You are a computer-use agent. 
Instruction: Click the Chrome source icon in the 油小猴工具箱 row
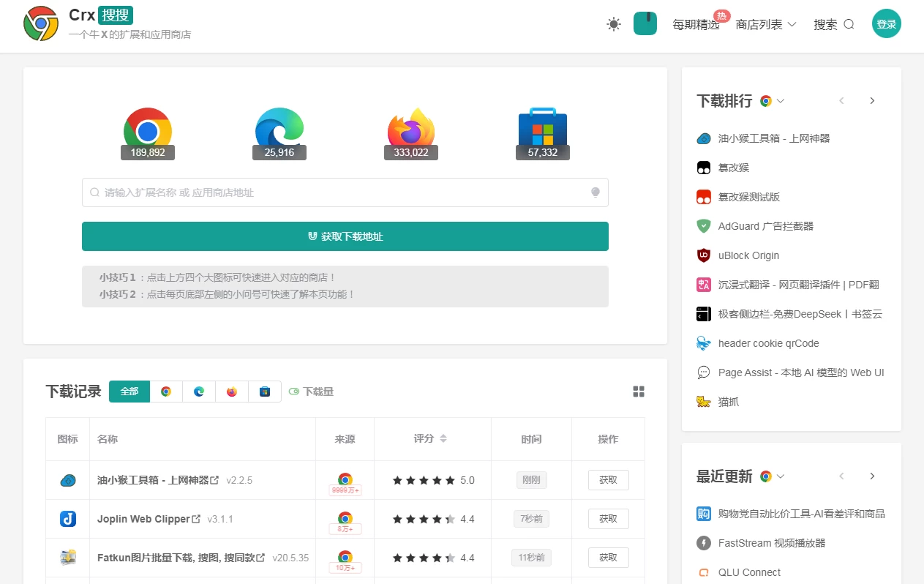pyautogui.click(x=345, y=479)
